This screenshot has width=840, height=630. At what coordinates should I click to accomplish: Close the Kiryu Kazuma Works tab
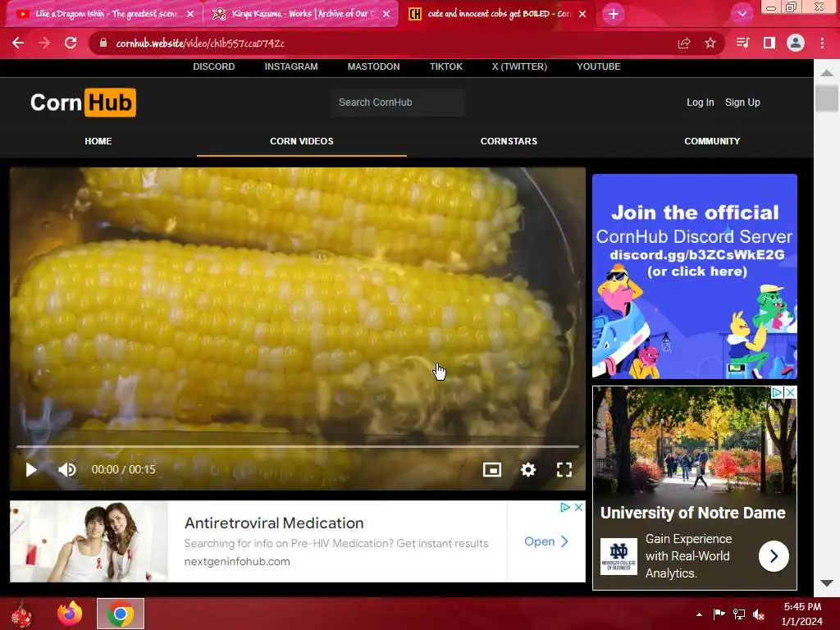click(386, 14)
